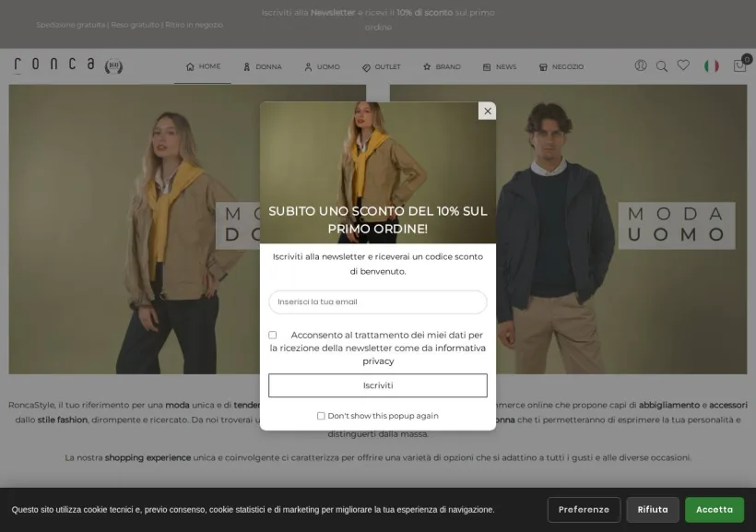This screenshot has width=756, height=532.
Task: Open the Negozio page
Action: click(561, 67)
